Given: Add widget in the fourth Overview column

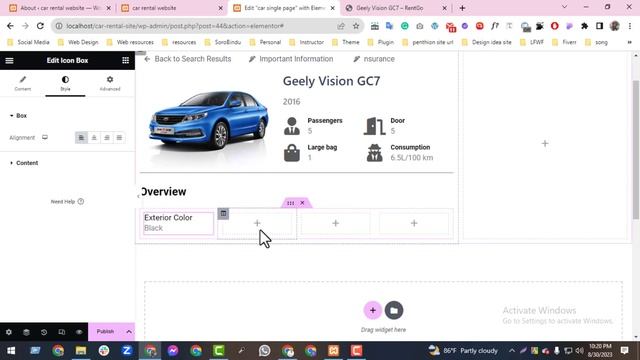Looking at the screenshot, I should click(414, 223).
